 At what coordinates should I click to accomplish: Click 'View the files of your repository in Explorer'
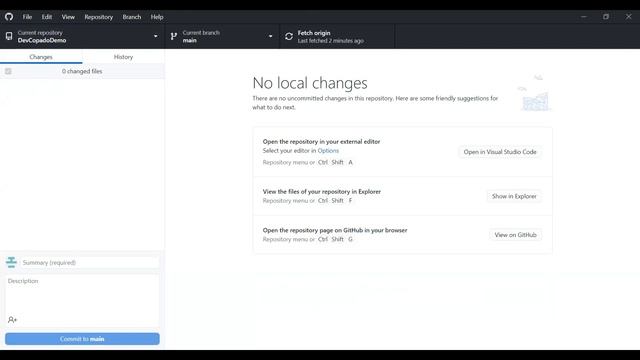point(322,191)
